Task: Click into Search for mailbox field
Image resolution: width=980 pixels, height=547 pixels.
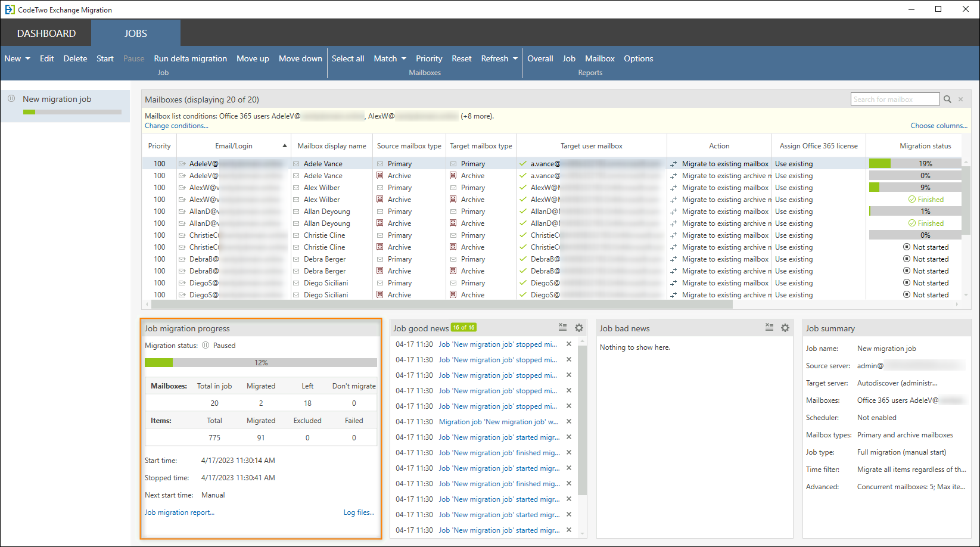Action: 895,100
